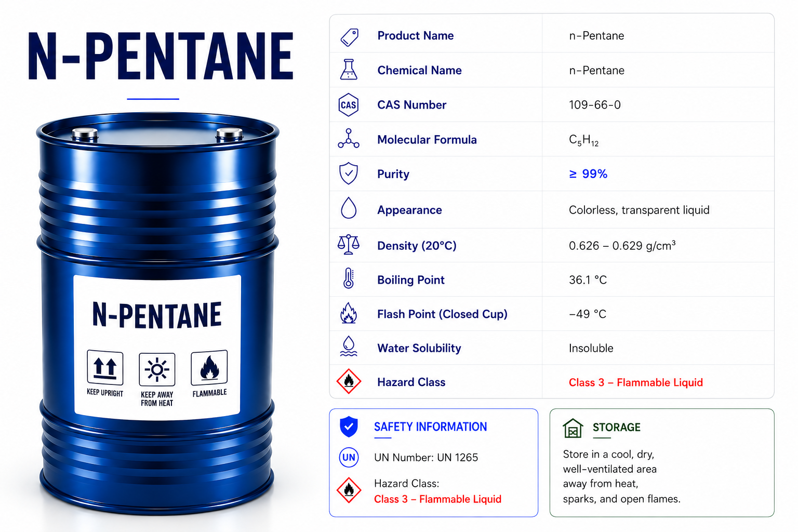
Task: Click the flame icon beside Flash Point
Action: point(349,313)
